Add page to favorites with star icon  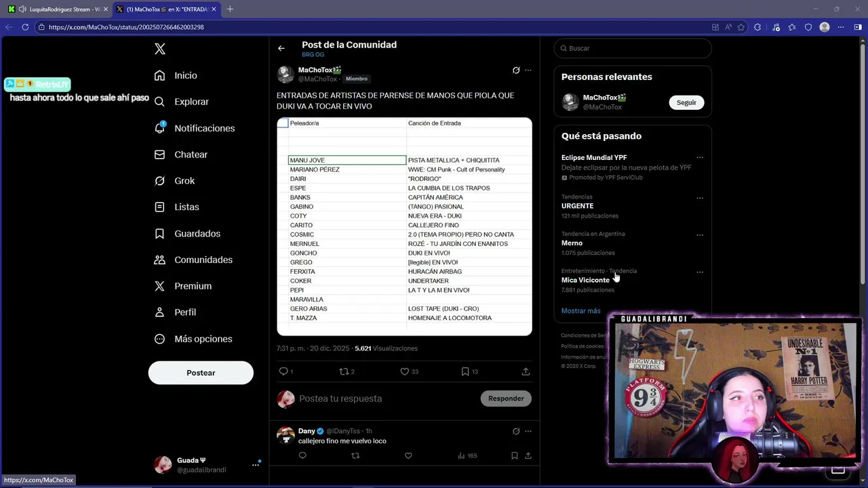tap(741, 27)
